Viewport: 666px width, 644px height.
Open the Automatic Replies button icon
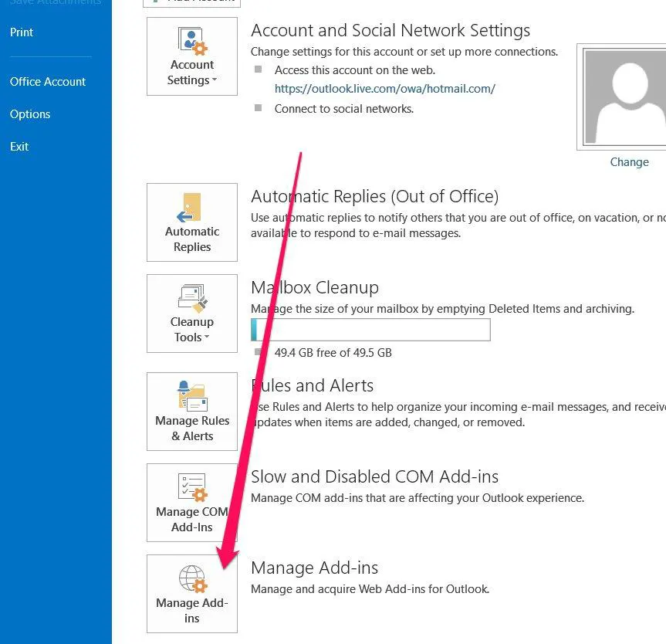pyautogui.click(x=191, y=207)
